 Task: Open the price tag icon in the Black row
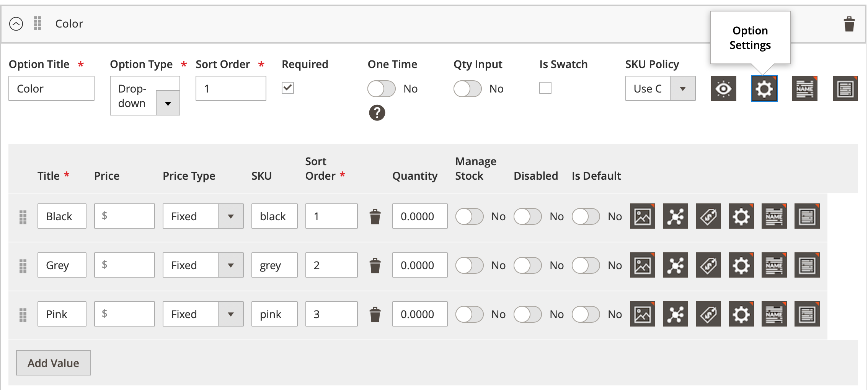point(708,216)
